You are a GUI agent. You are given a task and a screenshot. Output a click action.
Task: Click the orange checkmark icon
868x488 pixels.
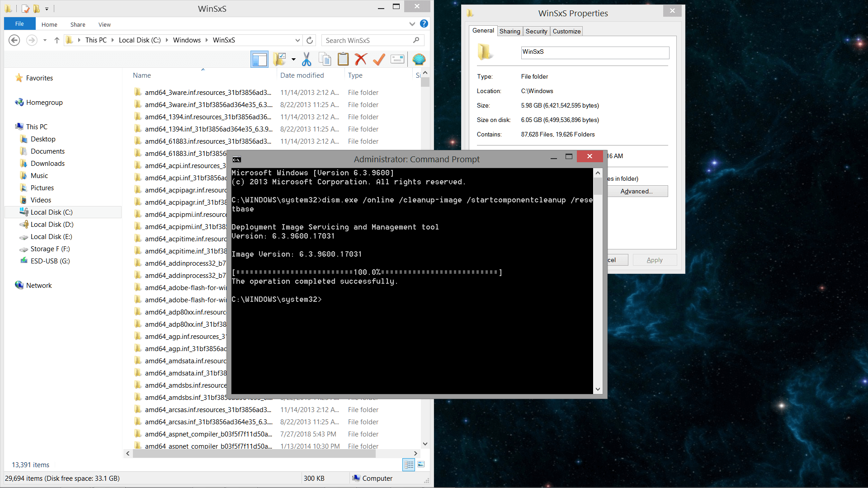(379, 59)
